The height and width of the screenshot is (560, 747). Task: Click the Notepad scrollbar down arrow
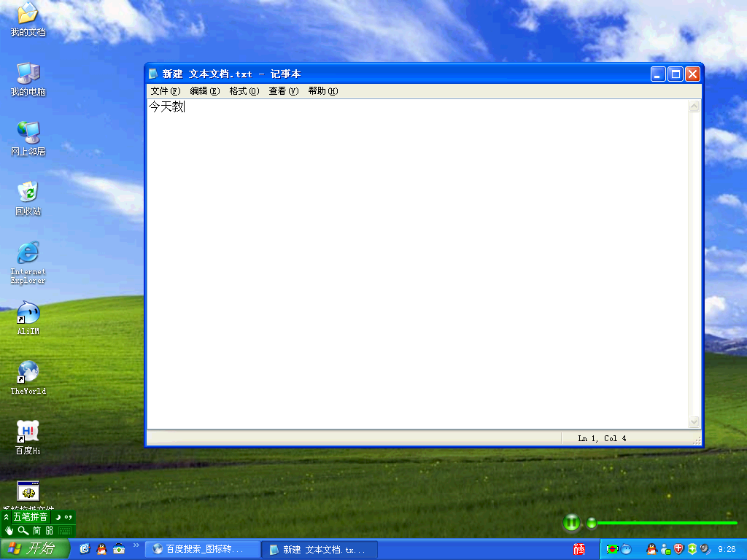click(x=694, y=421)
